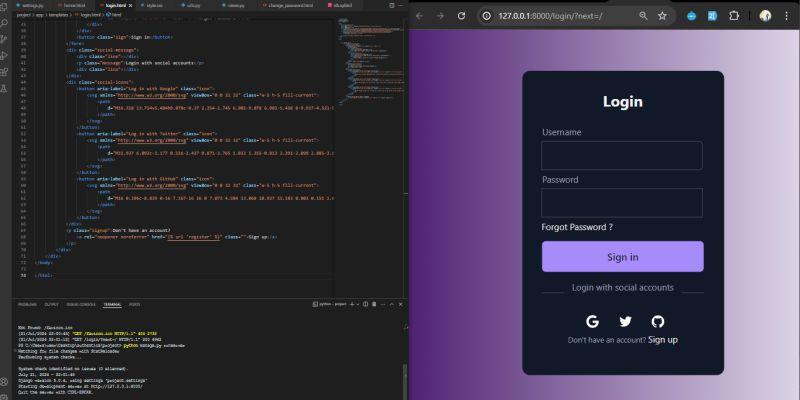This screenshot has width=800, height=400.
Task: Select the TERMINAL panel tab
Action: tap(112, 305)
